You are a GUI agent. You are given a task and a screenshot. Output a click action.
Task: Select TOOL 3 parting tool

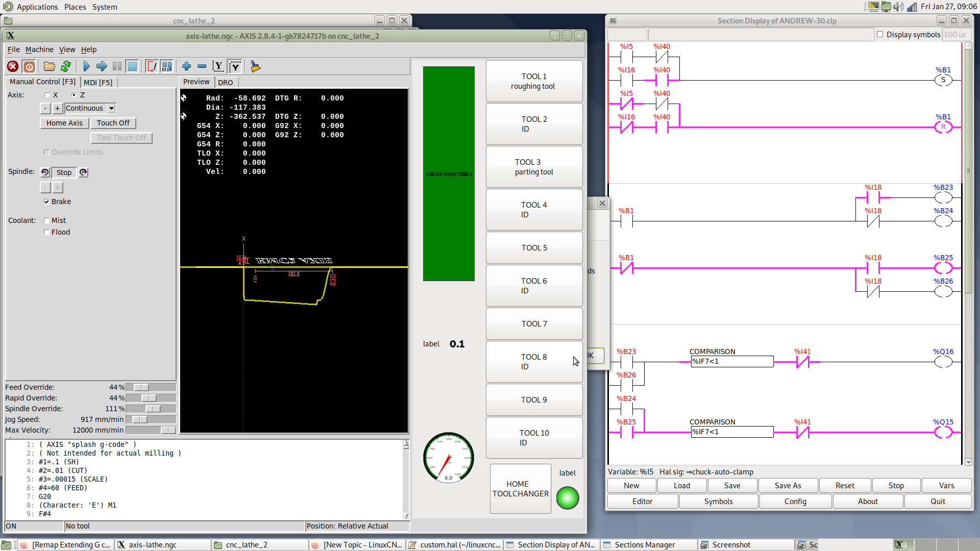(x=534, y=167)
